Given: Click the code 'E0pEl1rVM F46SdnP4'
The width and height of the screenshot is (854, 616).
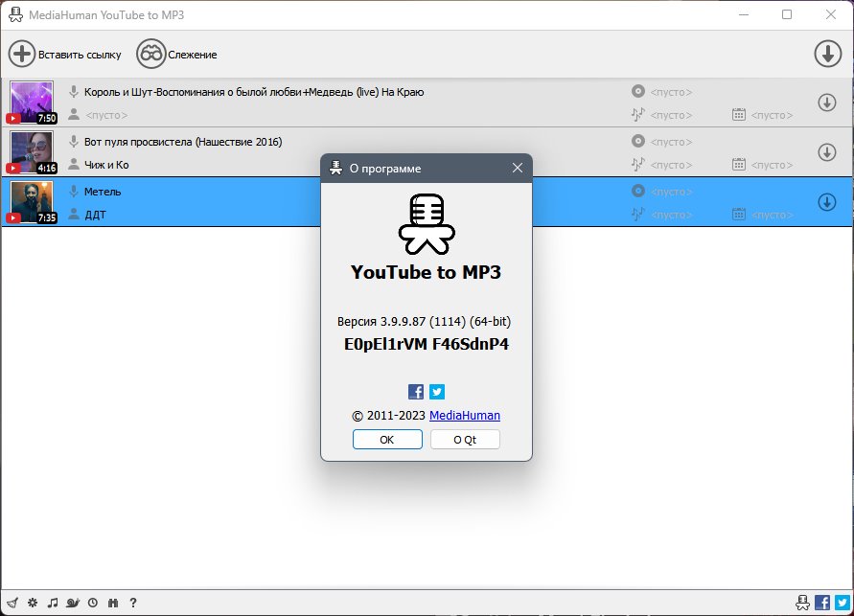Looking at the screenshot, I should (x=427, y=344).
